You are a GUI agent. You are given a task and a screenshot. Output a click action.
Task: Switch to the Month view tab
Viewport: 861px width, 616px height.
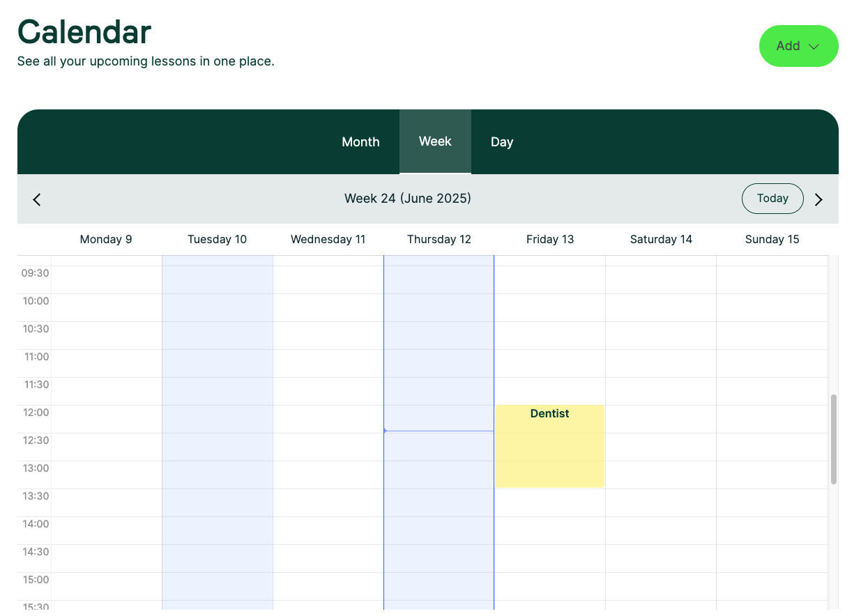[x=360, y=141]
